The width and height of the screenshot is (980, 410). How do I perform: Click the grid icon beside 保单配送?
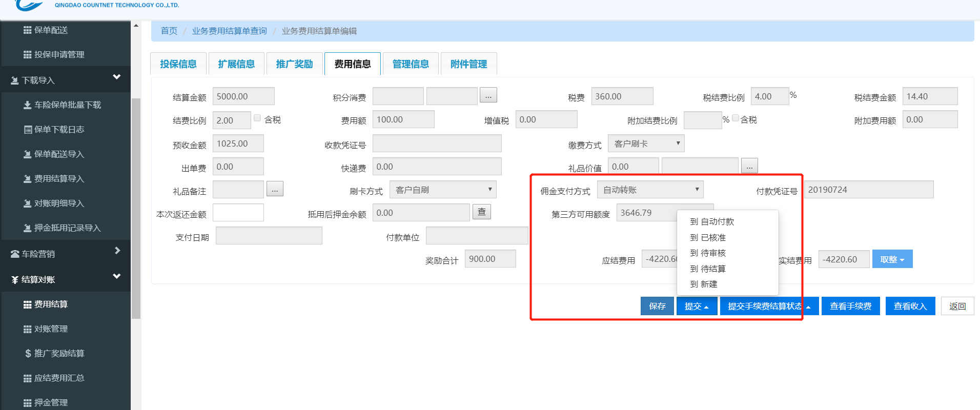(28, 30)
